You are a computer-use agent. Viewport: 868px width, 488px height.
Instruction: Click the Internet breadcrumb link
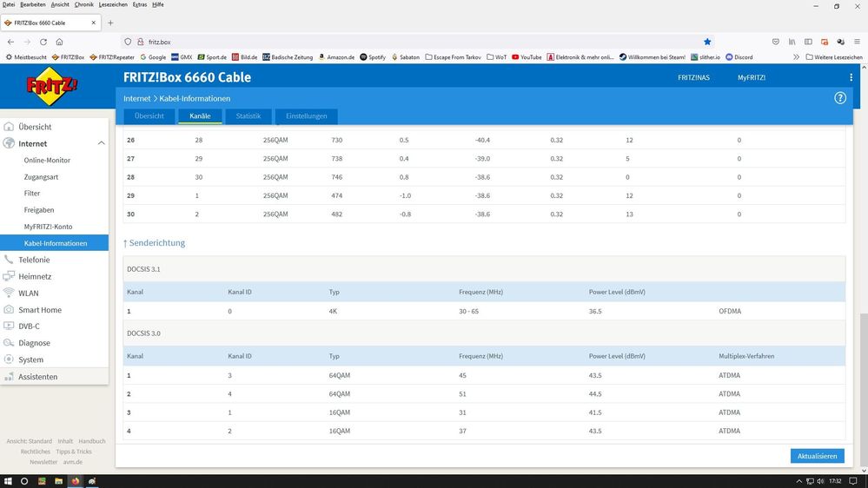tap(136, 98)
